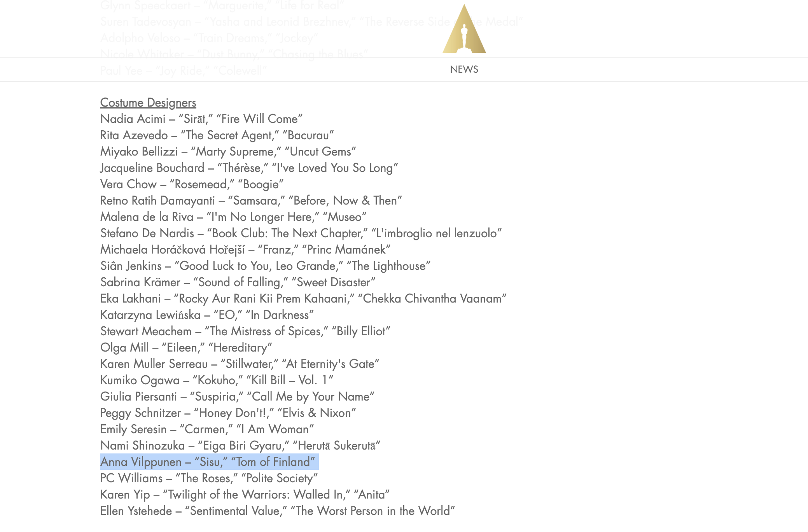The height and width of the screenshot is (532, 808).
Task: Select the Rita Azevedo line
Action: 217,135
